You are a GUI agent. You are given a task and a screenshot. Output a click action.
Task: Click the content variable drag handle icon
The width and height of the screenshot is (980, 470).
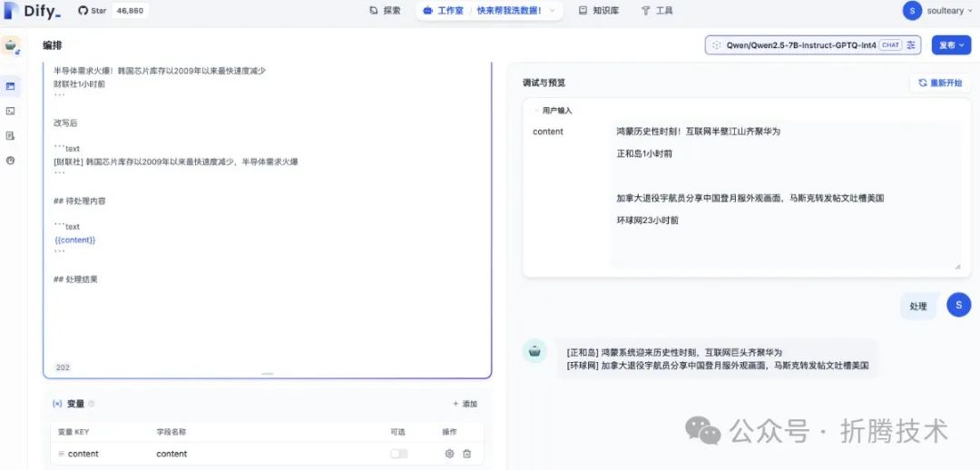pos(61,454)
